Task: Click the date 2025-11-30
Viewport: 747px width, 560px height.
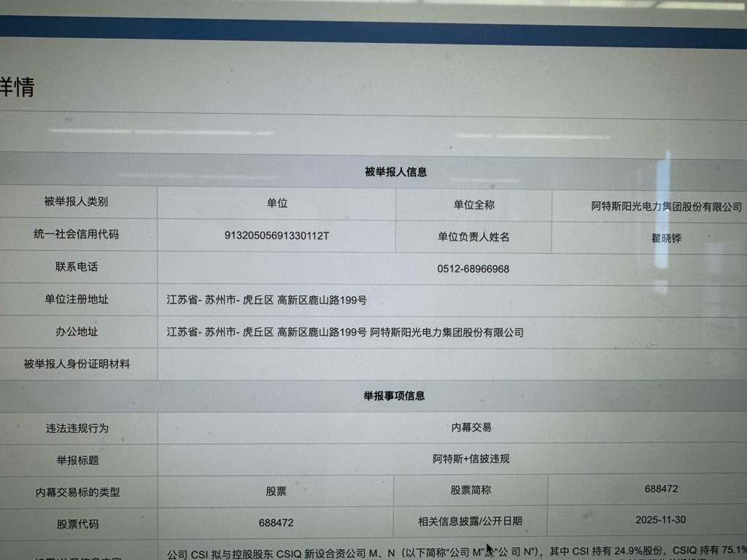Action: tap(660, 519)
